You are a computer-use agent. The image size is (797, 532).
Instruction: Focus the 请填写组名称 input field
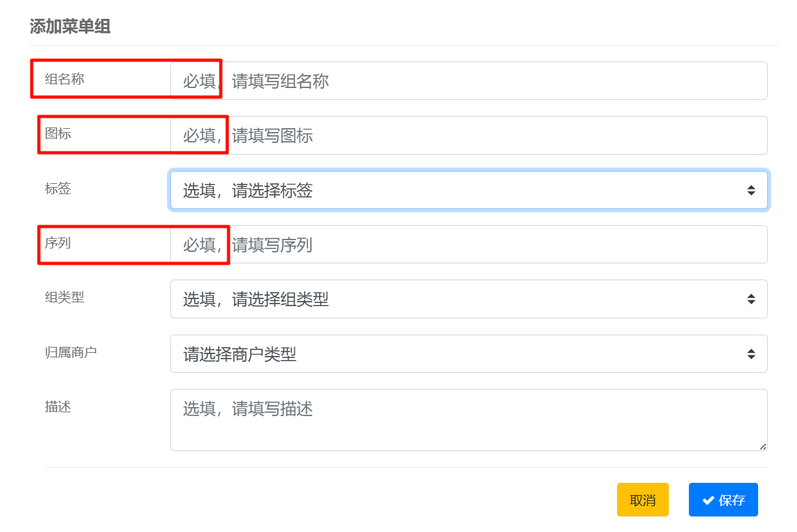tap(469, 81)
